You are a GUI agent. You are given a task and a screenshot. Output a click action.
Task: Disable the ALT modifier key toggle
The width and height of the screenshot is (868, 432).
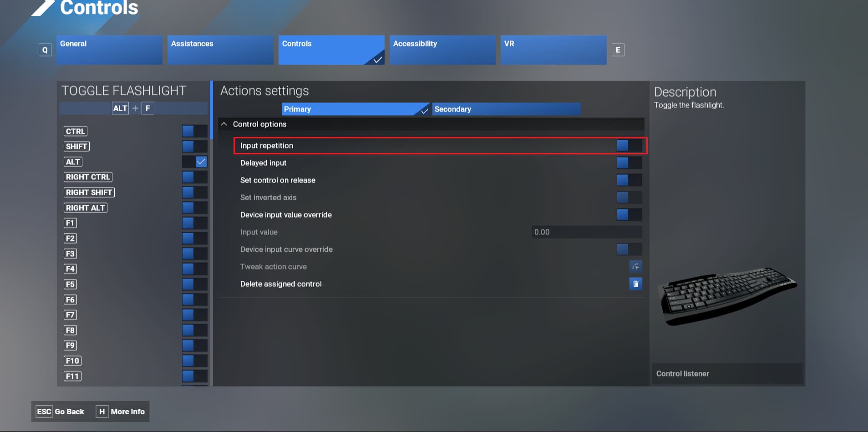pyautogui.click(x=194, y=162)
